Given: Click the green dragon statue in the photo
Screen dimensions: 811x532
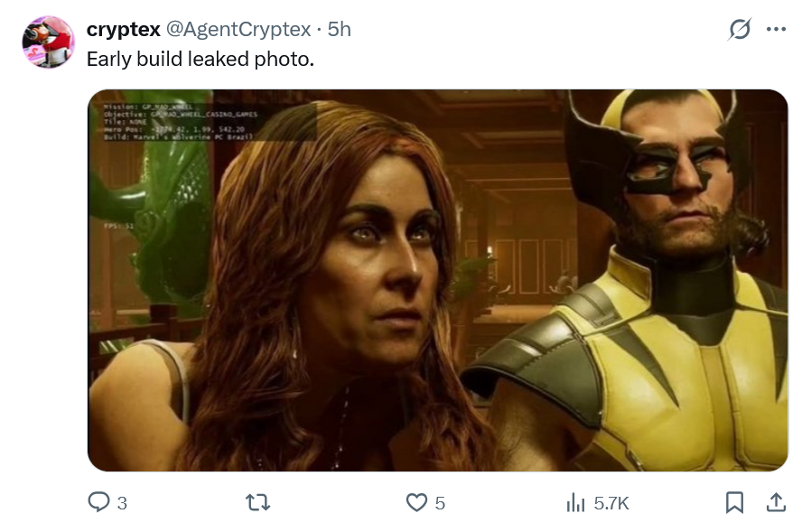Looking at the screenshot, I should pos(163,226).
